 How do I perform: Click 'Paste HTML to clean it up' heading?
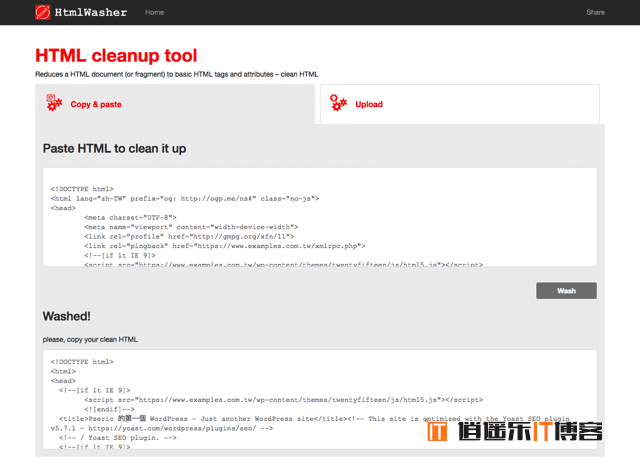pos(114,148)
